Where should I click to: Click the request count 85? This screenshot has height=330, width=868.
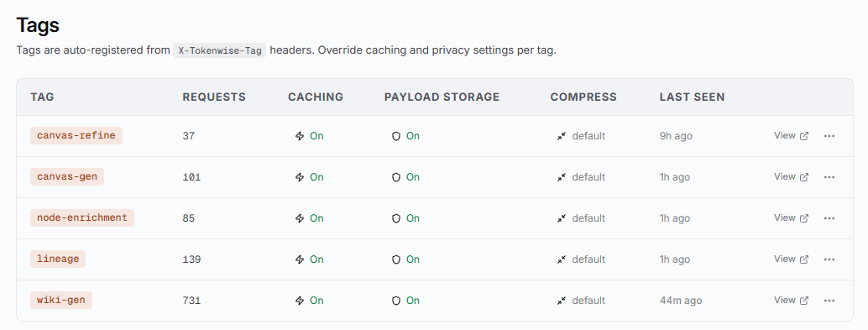[189, 218]
